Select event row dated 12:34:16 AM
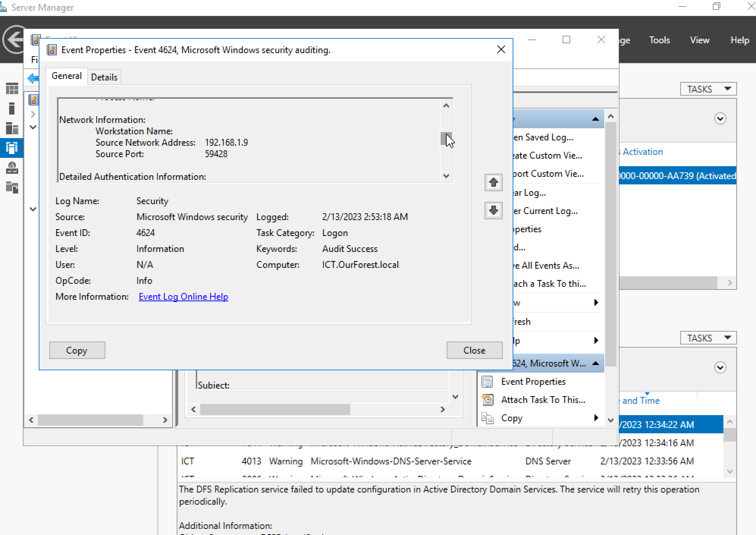Image resolution: width=756 pixels, height=535 pixels. click(670, 443)
